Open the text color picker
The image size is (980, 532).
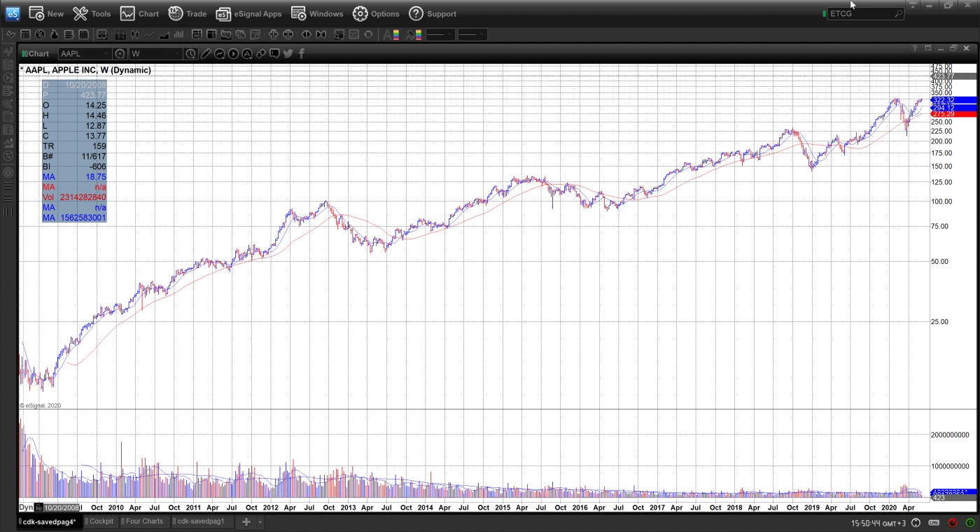click(x=391, y=34)
